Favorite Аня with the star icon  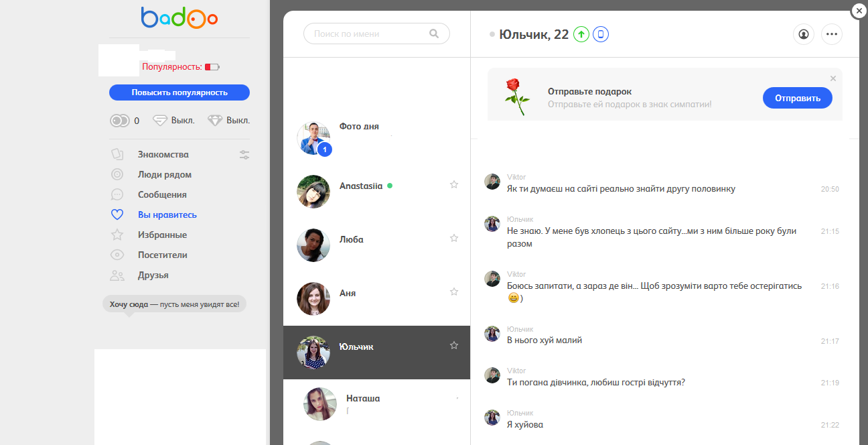pyautogui.click(x=454, y=292)
